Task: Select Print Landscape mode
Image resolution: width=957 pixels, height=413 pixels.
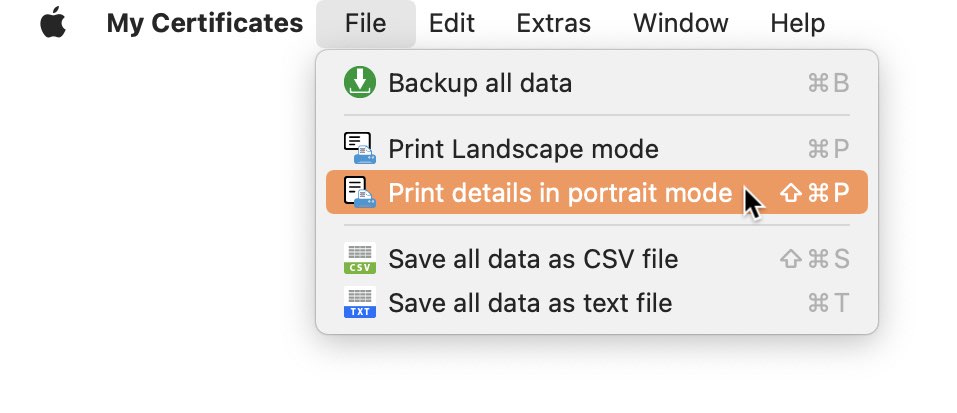Action: click(x=597, y=148)
